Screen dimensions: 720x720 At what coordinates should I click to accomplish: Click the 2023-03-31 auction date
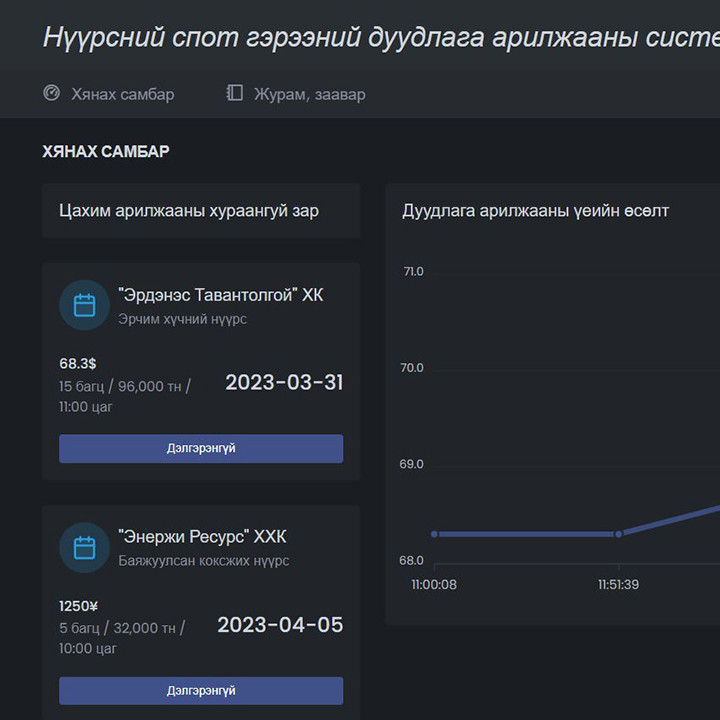(x=284, y=382)
